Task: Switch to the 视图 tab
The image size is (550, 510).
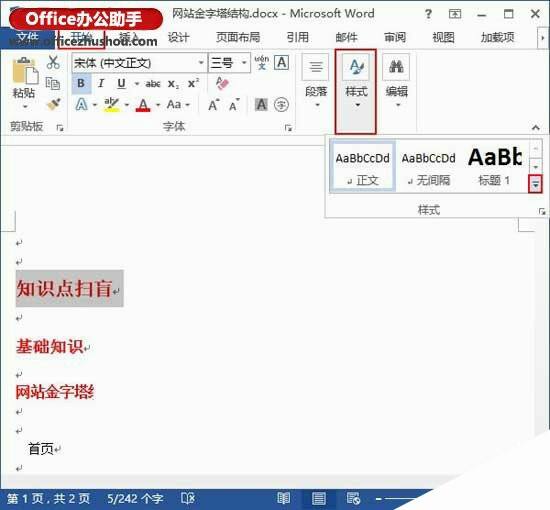Action: (x=443, y=37)
